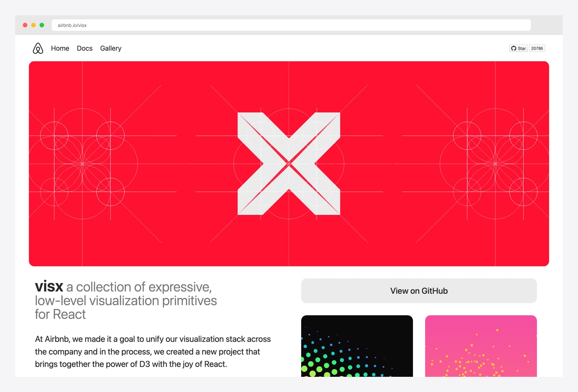Click the View on GitHub button
578x392 pixels.
pos(419,291)
